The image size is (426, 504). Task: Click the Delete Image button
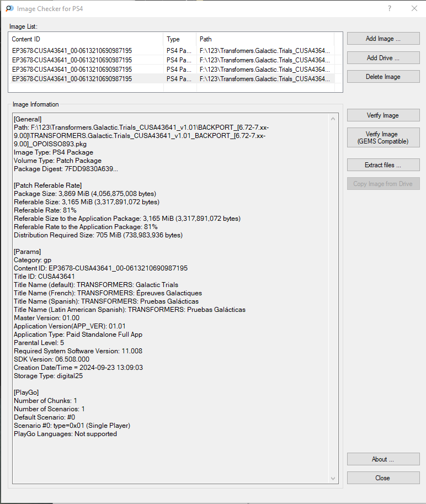point(384,77)
